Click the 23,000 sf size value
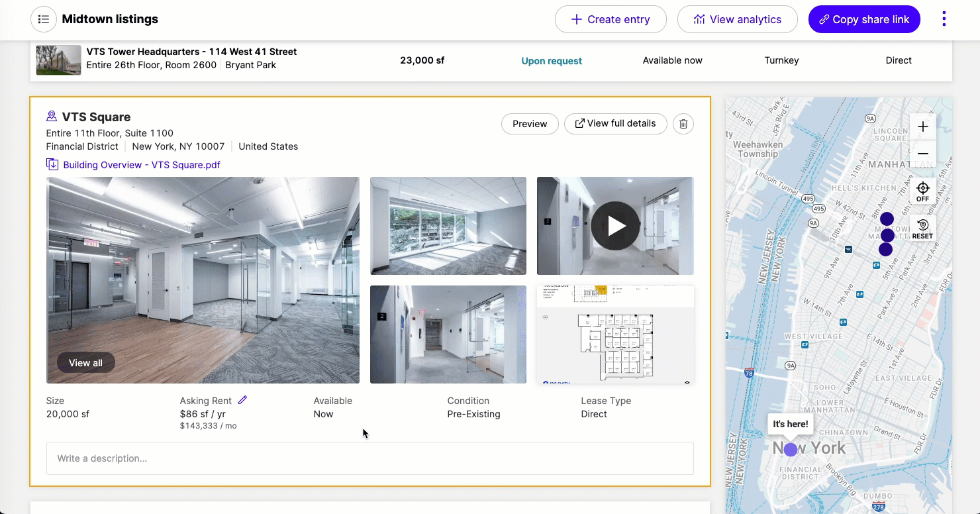This screenshot has height=514, width=980. point(422,60)
